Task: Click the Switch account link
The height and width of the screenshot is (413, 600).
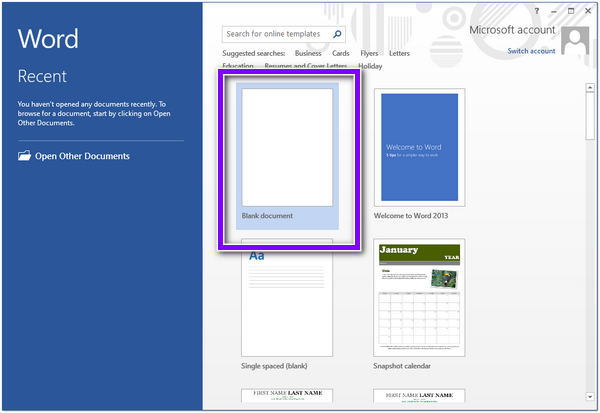Action: pyautogui.click(x=531, y=51)
